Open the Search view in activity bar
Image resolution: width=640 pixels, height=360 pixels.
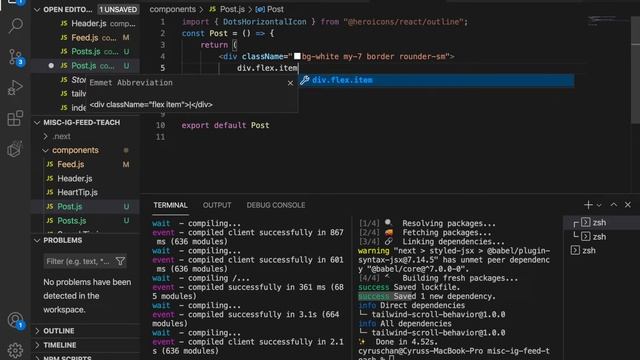(15, 26)
